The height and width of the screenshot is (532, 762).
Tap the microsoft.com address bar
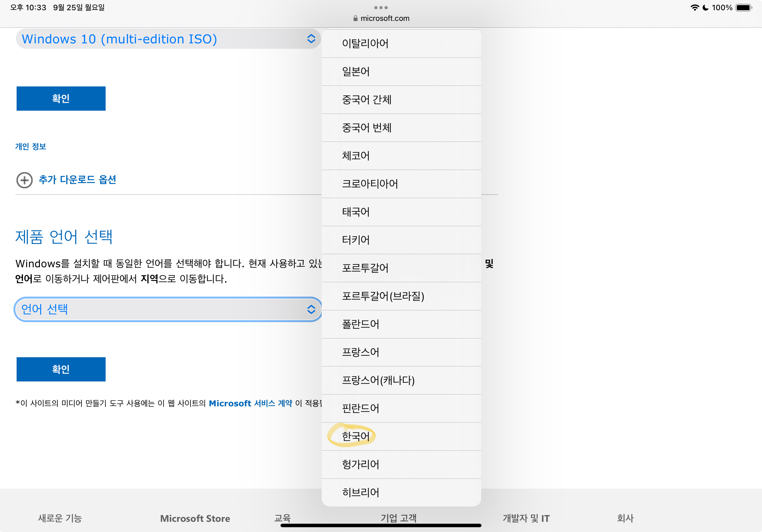click(x=382, y=18)
